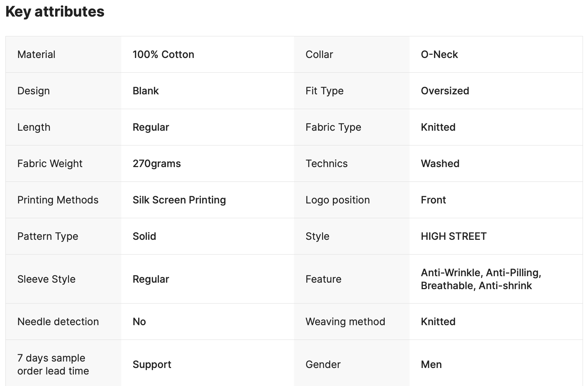Click the "No" needle detection value
This screenshot has height=386, width=588.
pos(139,322)
